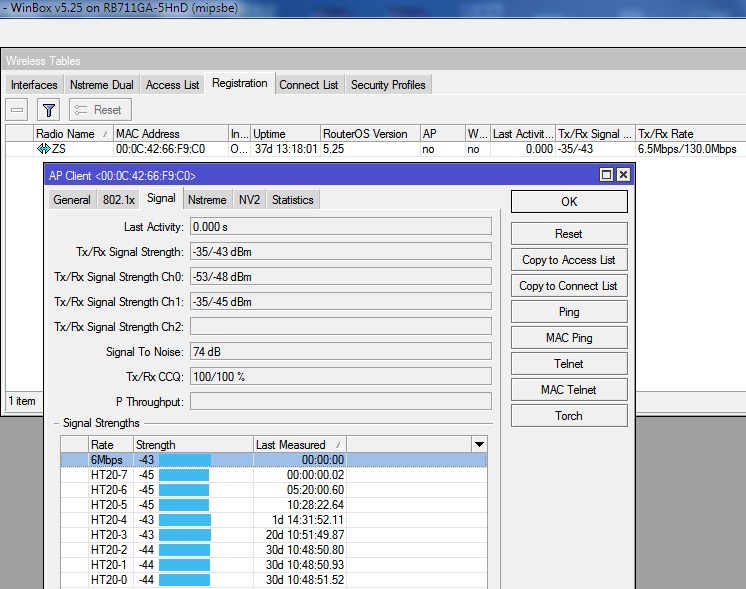Sort by Tx/Rx Rate column header
This screenshot has height=589, width=746.
point(690,134)
